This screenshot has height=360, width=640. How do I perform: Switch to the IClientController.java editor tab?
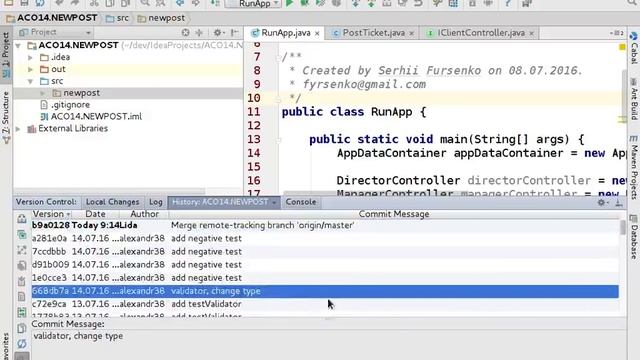point(481,33)
